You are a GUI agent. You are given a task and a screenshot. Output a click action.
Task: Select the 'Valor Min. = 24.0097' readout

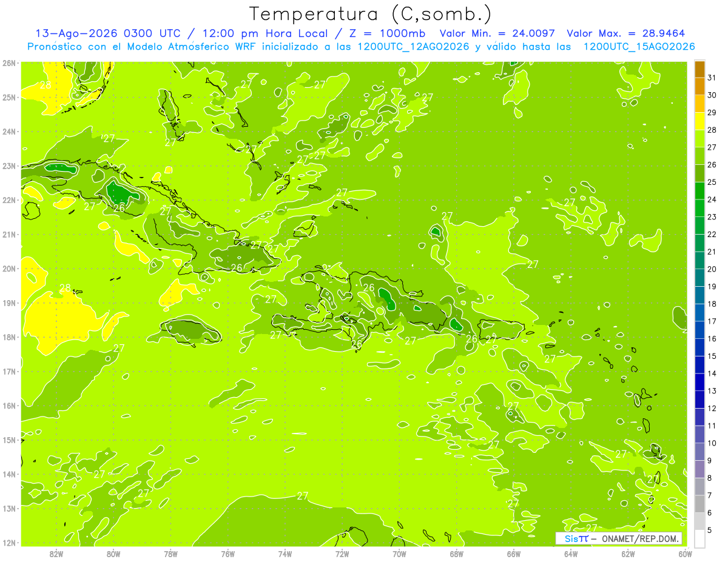[497, 33]
